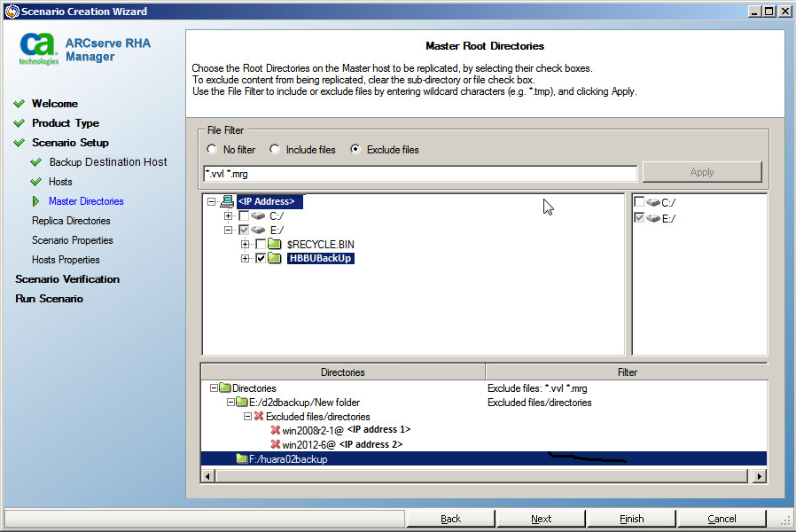Click the 'Exclude files: *.vvl *.mrg' filter cell
The width and height of the screenshot is (796, 532).
coord(537,388)
